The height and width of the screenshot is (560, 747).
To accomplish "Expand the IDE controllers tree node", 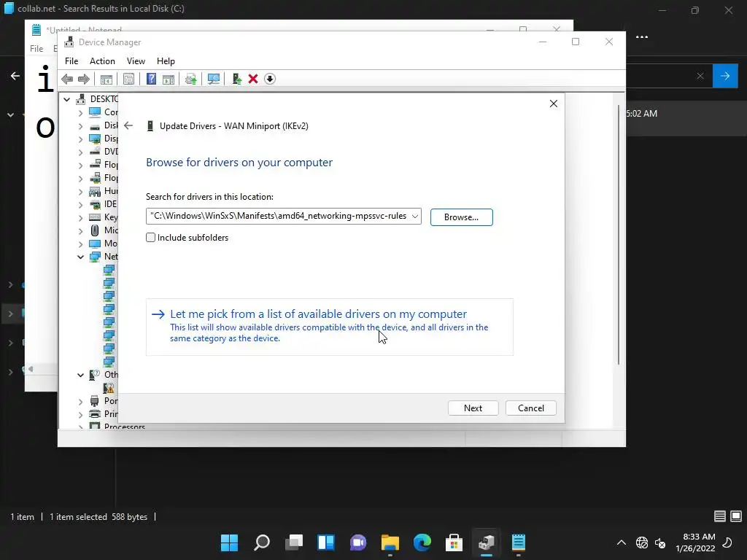I will [x=80, y=205].
